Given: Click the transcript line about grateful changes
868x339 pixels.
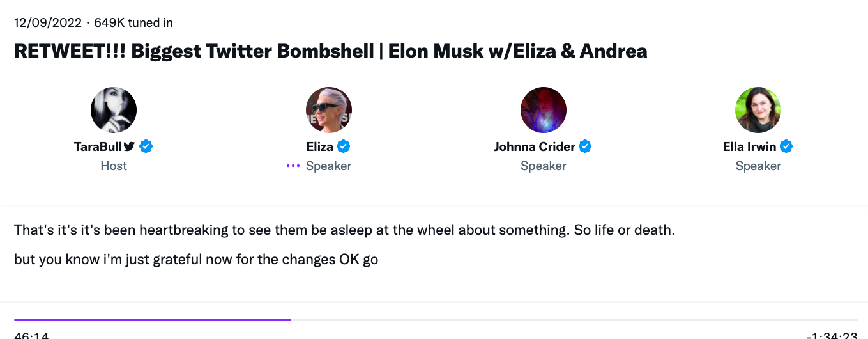Looking at the screenshot, I should tap(196, 260).
